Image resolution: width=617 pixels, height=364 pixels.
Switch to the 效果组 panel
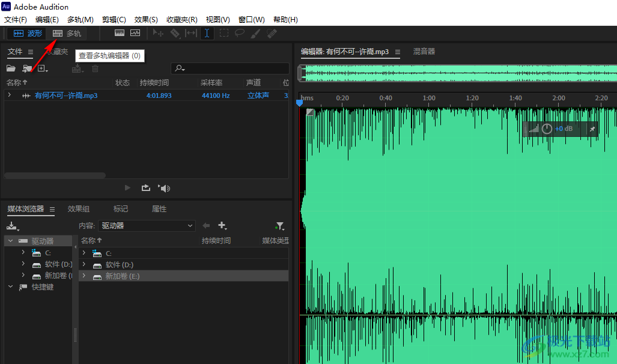[78, 208]
